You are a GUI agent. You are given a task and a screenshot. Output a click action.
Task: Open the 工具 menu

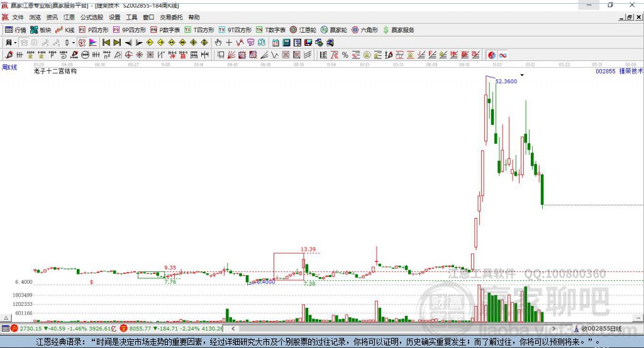point(131,17)
